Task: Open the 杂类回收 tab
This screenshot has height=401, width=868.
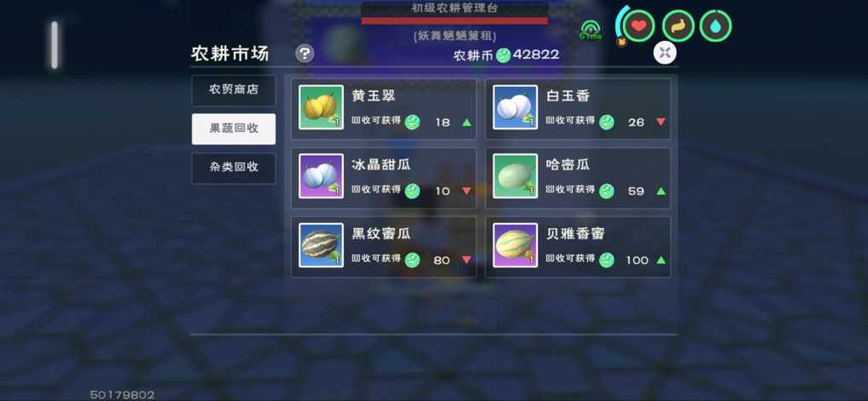Action: [234, 168]
